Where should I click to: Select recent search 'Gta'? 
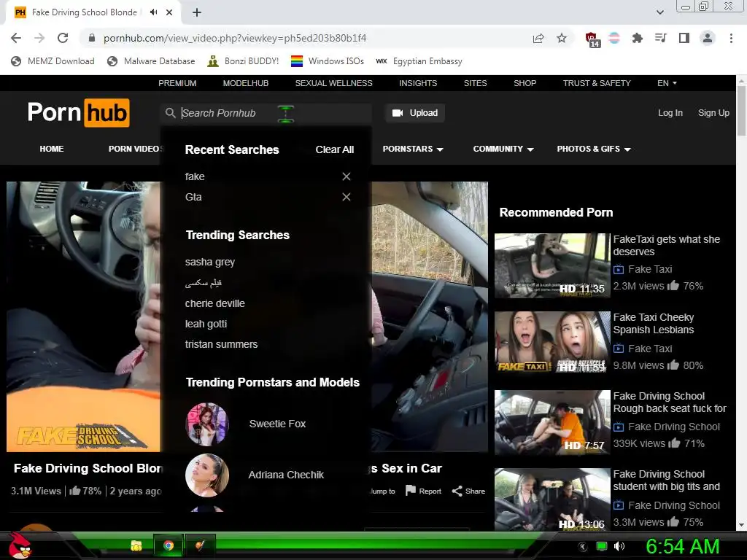[193, 197]
